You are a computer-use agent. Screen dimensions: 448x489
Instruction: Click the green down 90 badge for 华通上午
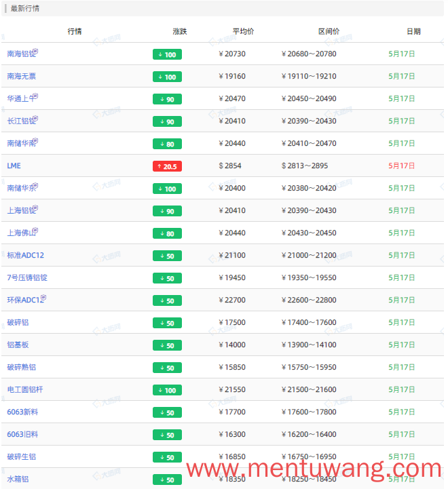pos(168,99)
